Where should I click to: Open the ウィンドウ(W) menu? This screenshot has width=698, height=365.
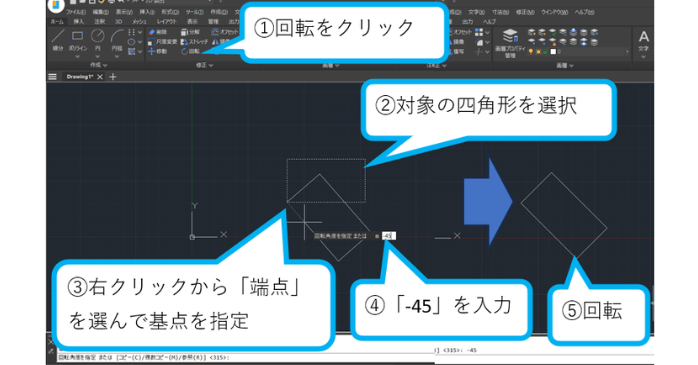(555, 12)
